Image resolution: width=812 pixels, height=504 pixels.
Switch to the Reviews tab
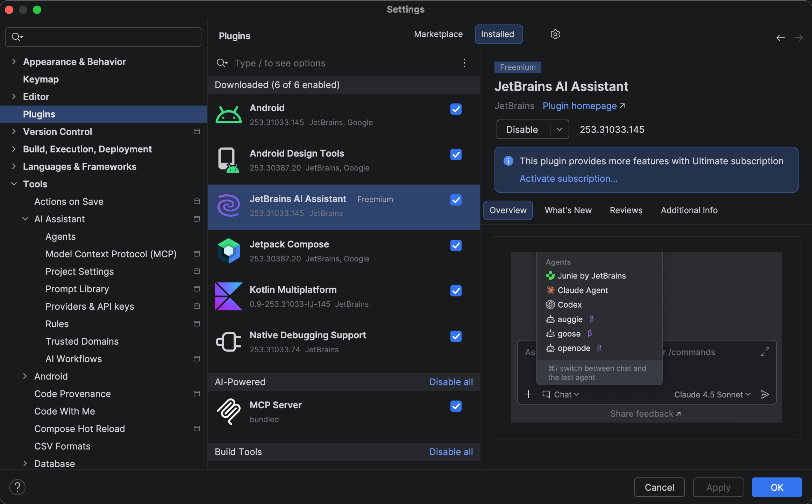pyautogui.click(x=626, y=210)
